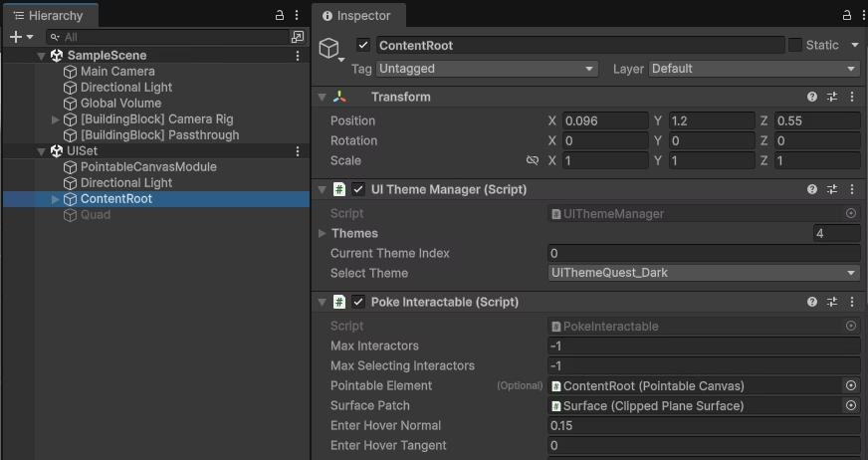
Task: Click the Current Theme Index field
Action: (x=704, y=253)
